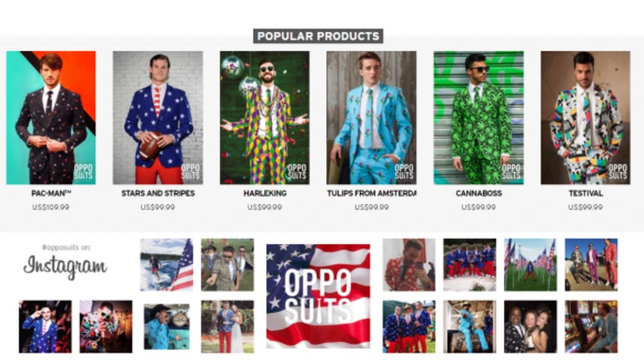Open the large Oppo Suits flag image

point(318,296)
